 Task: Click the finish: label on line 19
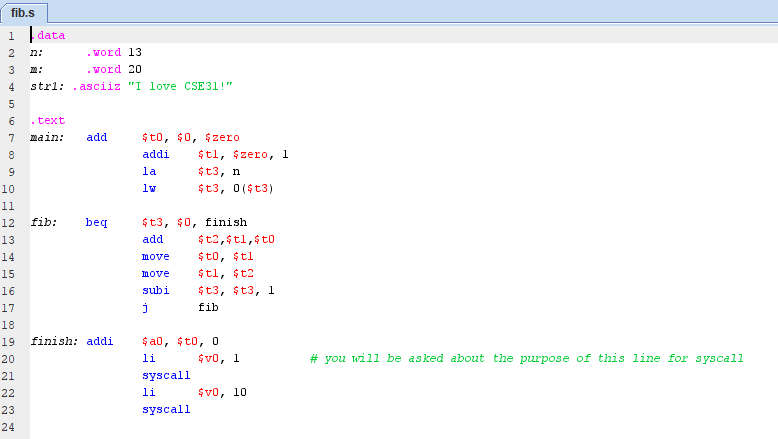pyautogui.click(x=54, y=341)
